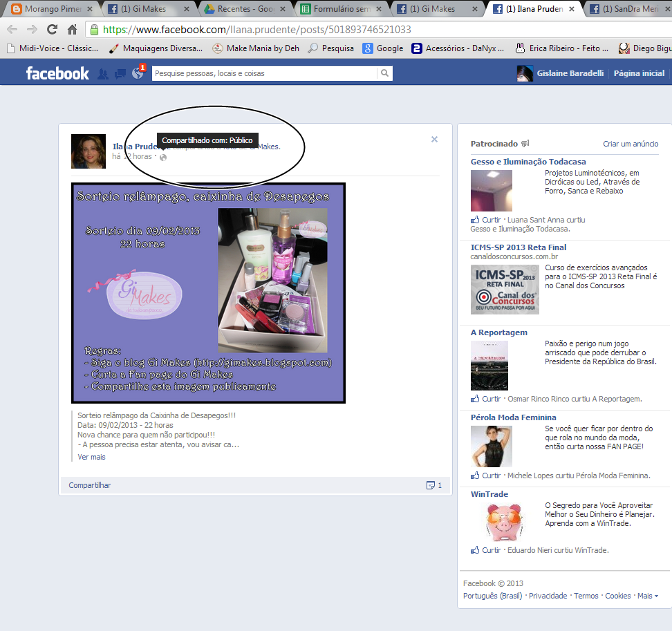
Task: Click the search magnifier button
Action: (x=384, y=73)
